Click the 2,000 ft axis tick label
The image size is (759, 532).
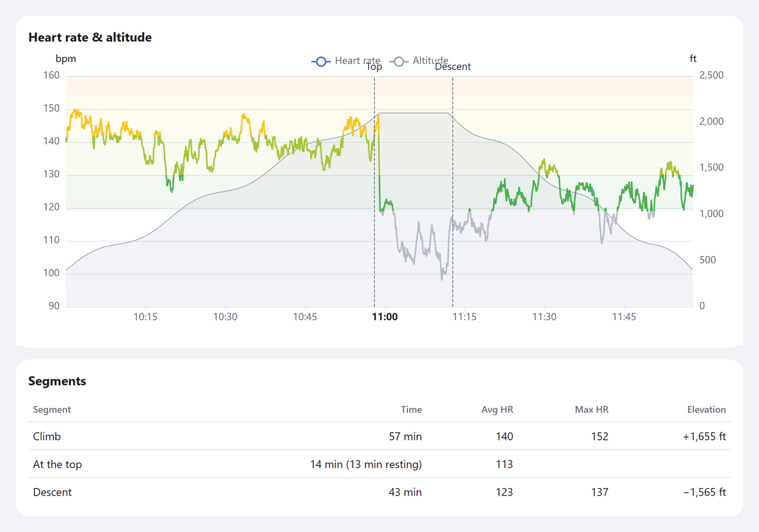[711, 121]
